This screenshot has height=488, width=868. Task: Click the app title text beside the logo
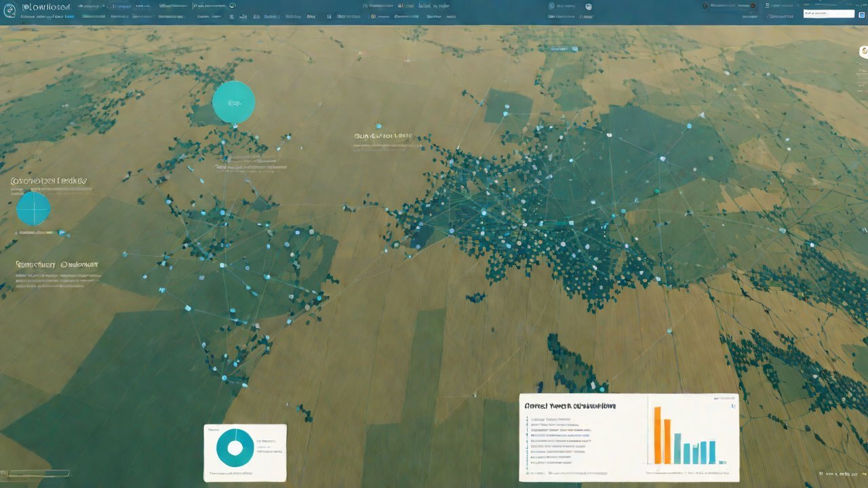tap(46, 6)
